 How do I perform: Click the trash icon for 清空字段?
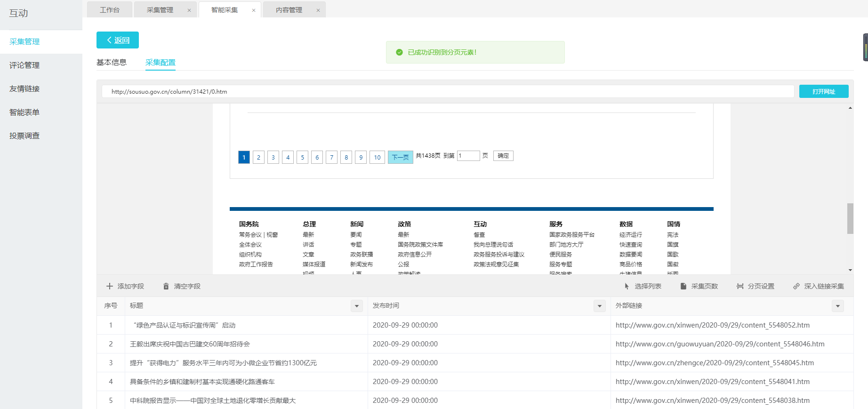coord(166,286)
